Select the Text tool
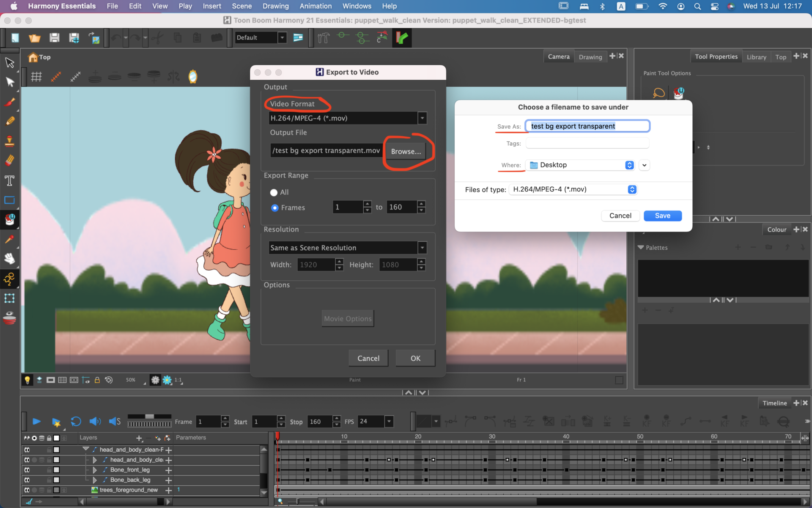 pos(9,181)
